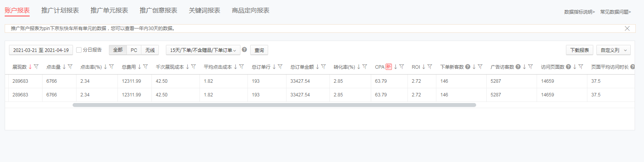
Task: Sort by 展现数 using its arrow icon
Action: point(30,67)
